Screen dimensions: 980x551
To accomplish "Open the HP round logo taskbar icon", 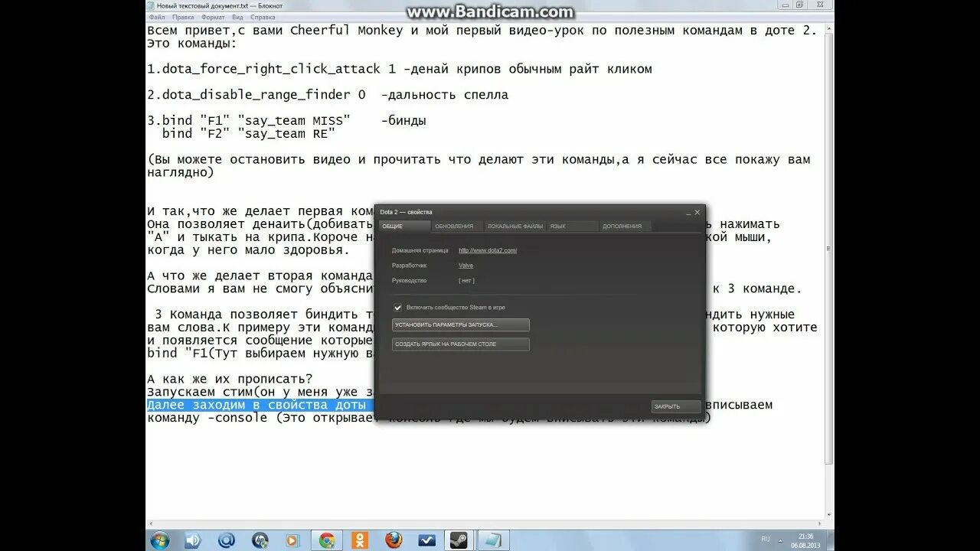I will point(260,540).
